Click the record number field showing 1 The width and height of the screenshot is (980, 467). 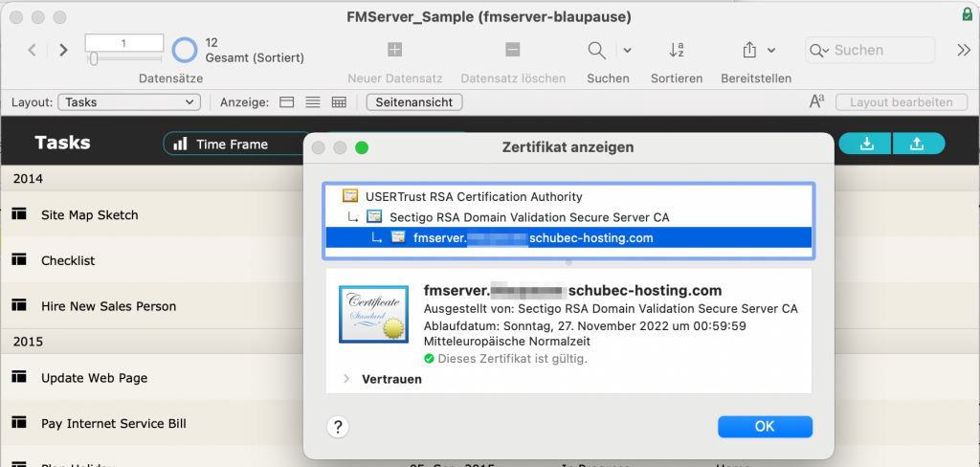click(x=123, y=43)
